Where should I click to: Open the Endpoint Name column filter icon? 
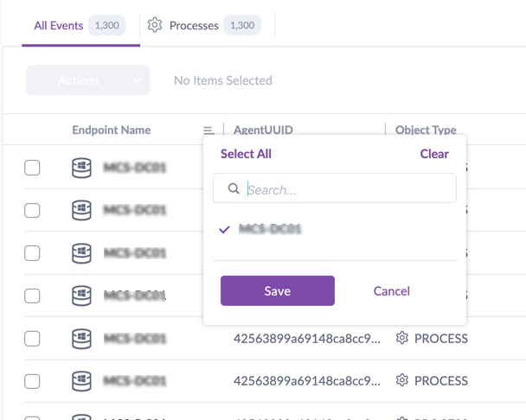[x=208, y=130]
